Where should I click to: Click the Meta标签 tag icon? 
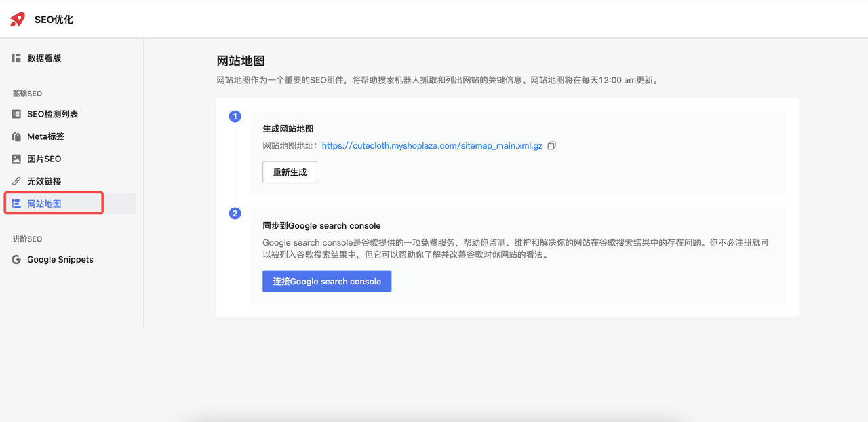[x=16, y=136]
